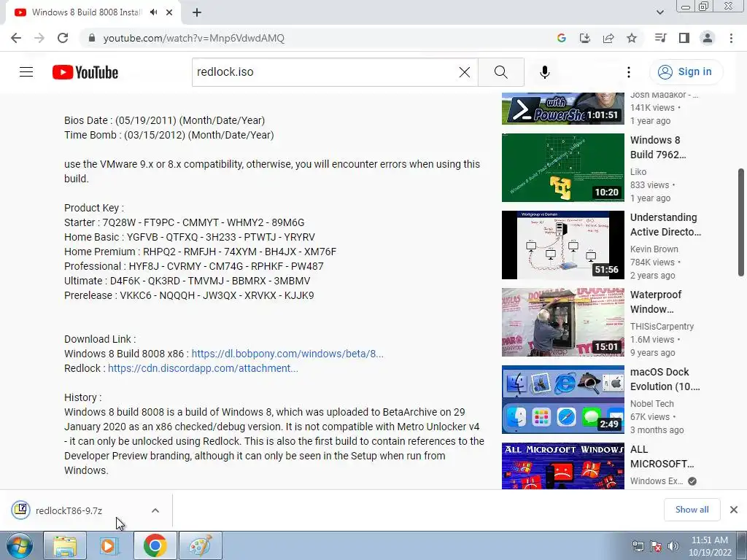Click the Action Center flag tray icon

tap(656, 546)
